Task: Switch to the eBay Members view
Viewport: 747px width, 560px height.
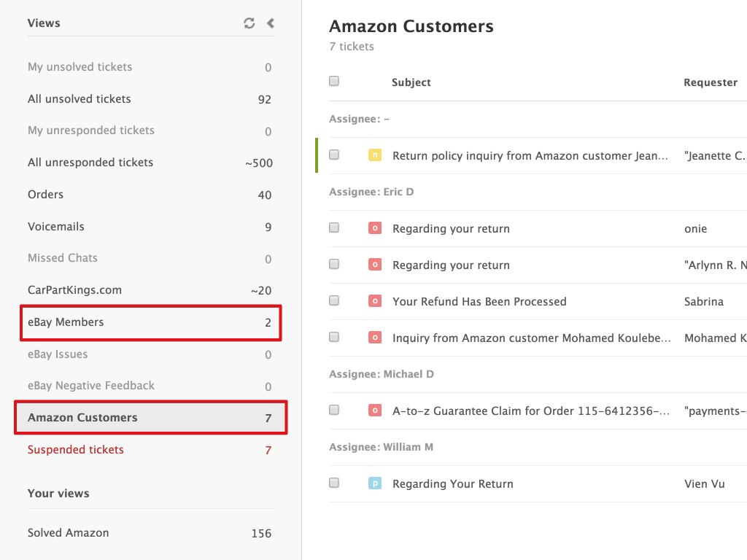Action: click(66, 322)
